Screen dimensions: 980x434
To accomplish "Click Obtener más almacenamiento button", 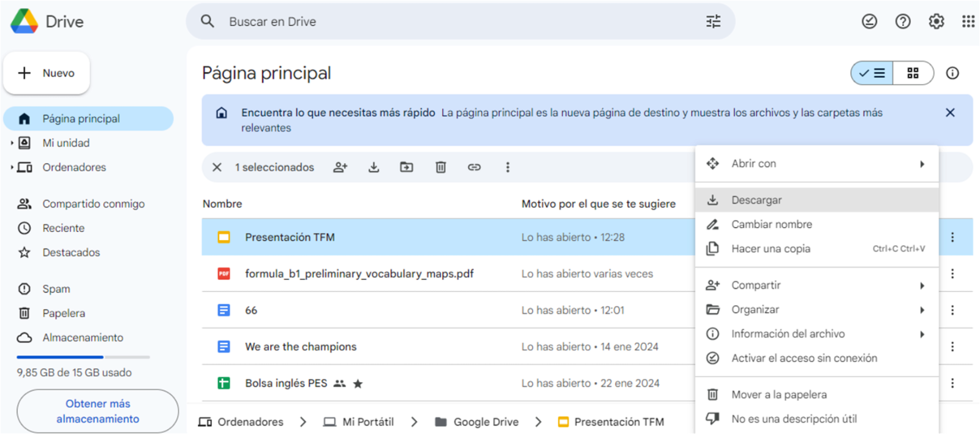I will (97, 411).
